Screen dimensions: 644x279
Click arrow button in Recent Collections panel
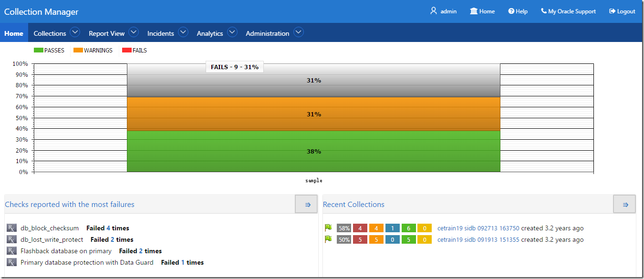pyautogui.click(x=624, y=204)
